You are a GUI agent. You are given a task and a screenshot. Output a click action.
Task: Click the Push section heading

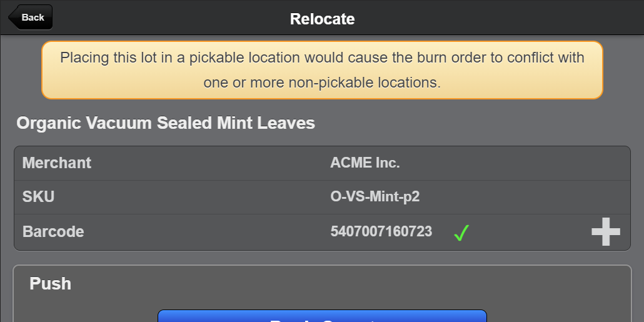pos(50,283)
